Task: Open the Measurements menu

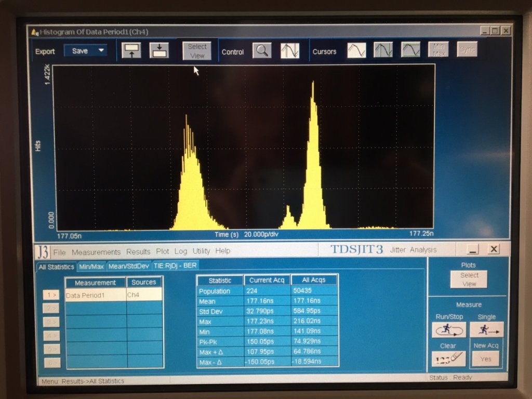Action: (96, 251)
